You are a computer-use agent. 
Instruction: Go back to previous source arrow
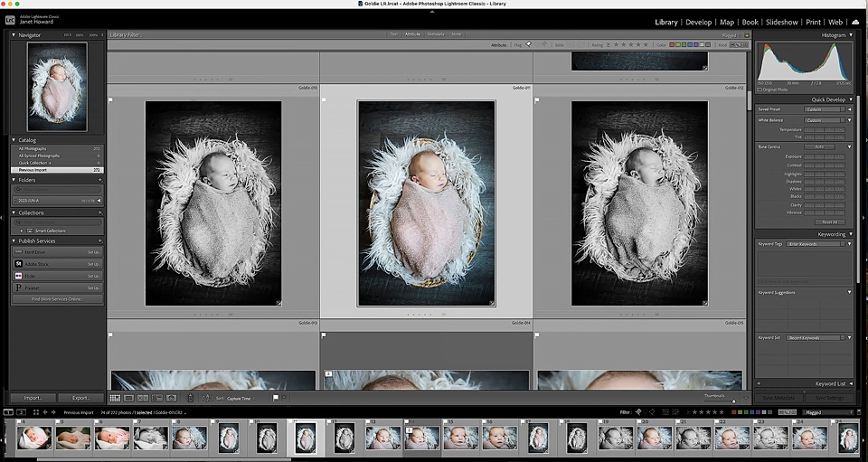(x=45, y=412)
